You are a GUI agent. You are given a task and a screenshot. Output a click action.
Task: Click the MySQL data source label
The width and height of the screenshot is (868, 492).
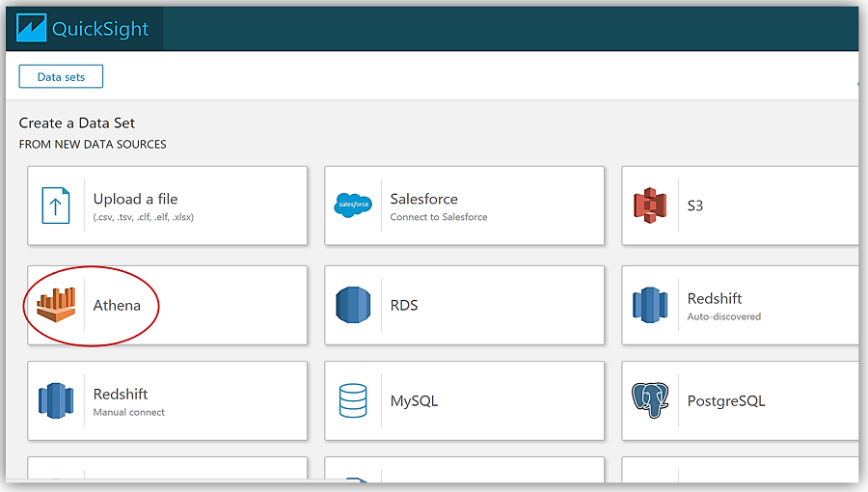pos(414,400)
